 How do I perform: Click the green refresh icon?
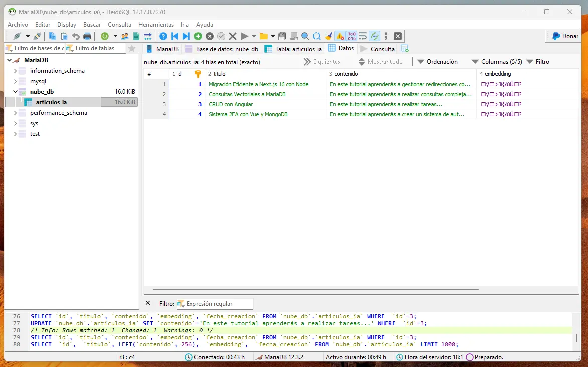coord(105,36)
